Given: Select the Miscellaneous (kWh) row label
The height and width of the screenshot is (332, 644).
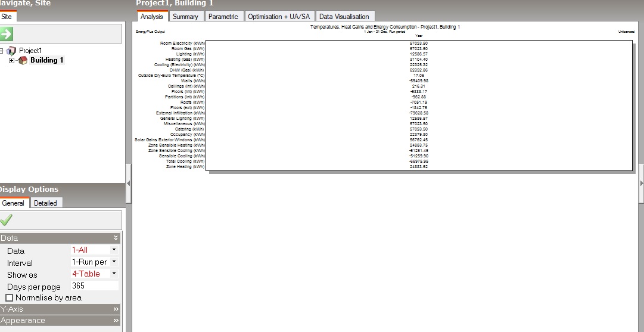Looking at the screenshot, I should 184,123.
